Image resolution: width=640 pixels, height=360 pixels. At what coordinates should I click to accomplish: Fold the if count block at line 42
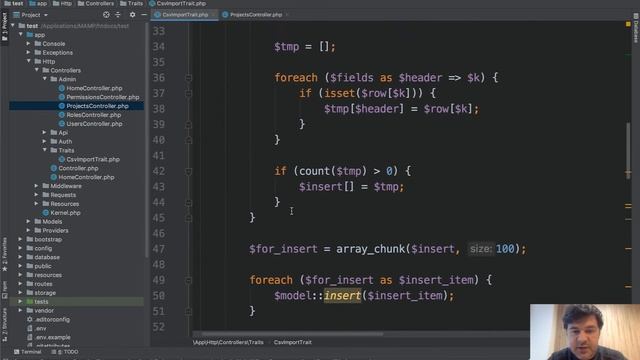click(x=189, y=171)
